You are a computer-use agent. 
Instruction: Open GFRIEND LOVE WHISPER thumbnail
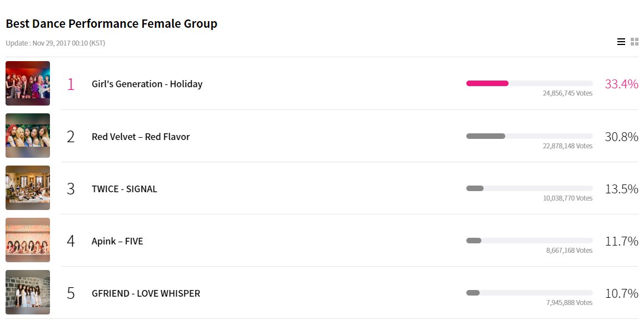28,292
